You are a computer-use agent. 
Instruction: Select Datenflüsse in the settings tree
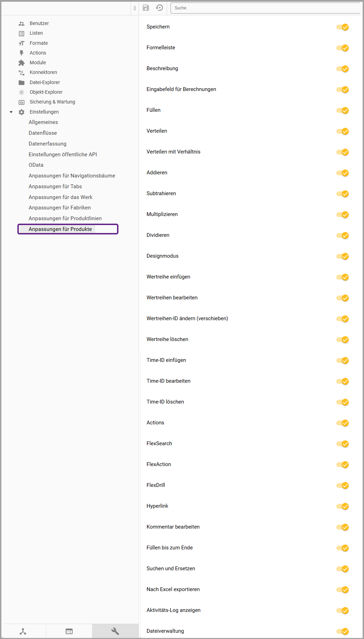[x=43, y=133]
